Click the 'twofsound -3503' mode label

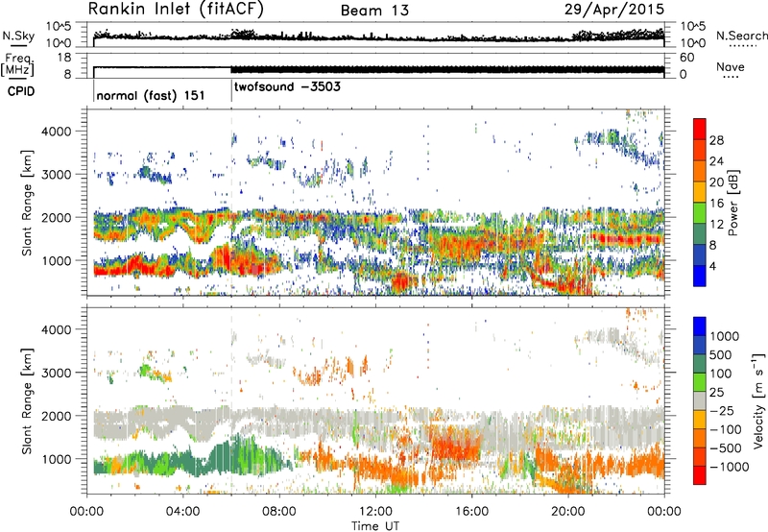(287, 87)
